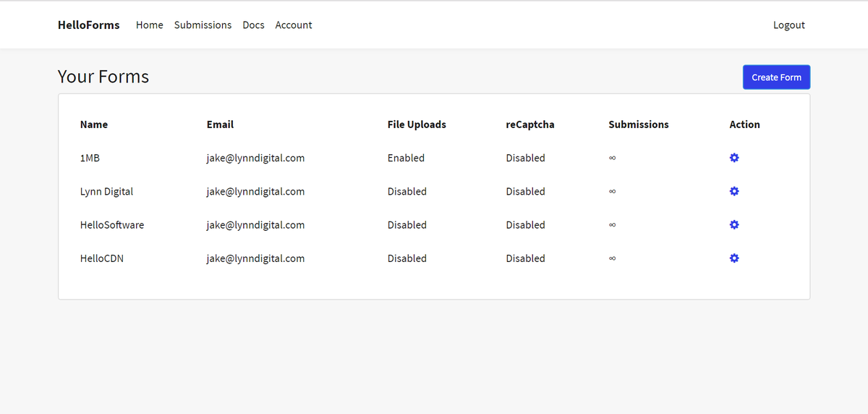Open the Account nav item

(x=294, y=25)
